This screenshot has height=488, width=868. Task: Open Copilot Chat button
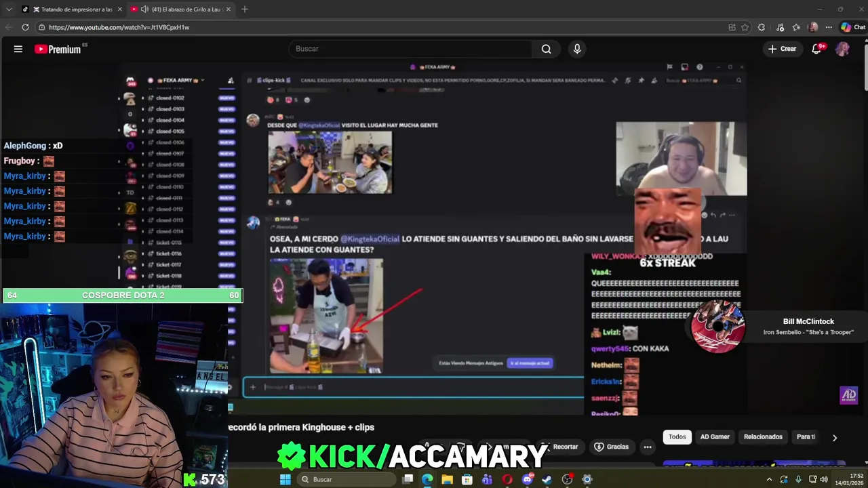tap(852, 27)
